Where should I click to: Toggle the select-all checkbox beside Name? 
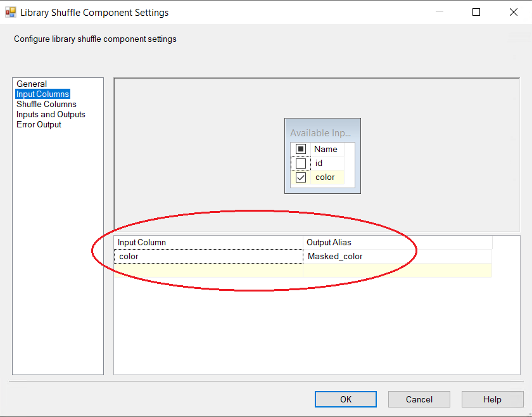(x=301, y=149)
